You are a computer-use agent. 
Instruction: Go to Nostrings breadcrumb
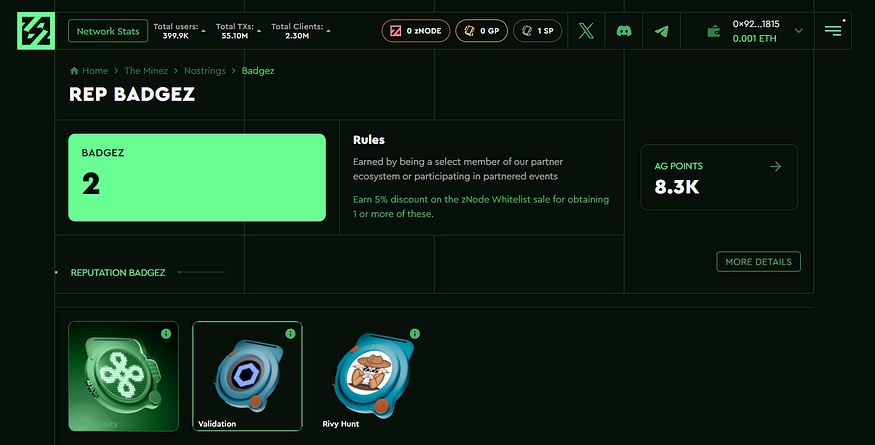(205, 71)
